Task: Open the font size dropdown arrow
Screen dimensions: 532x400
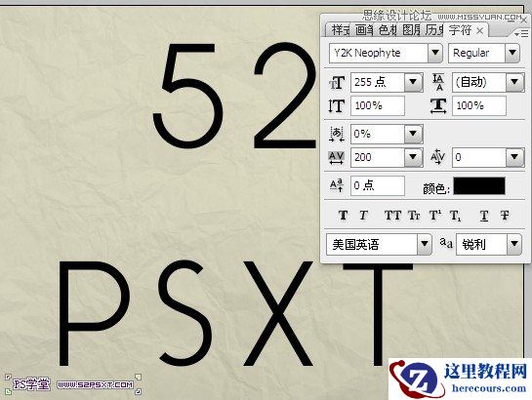Action: click(x=413, y=82)
